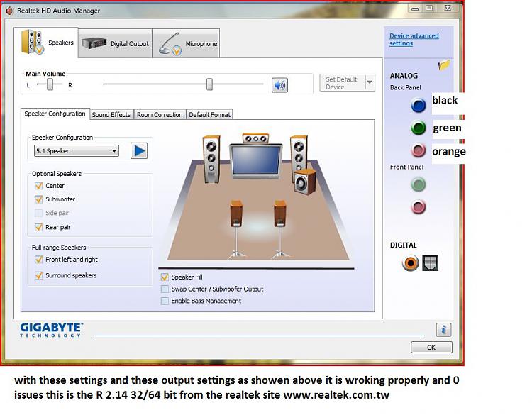The height and width of the screenshot is (415, 532).
Task: Click the orange coaxial digital jack
Action: [x=410, y=263]
